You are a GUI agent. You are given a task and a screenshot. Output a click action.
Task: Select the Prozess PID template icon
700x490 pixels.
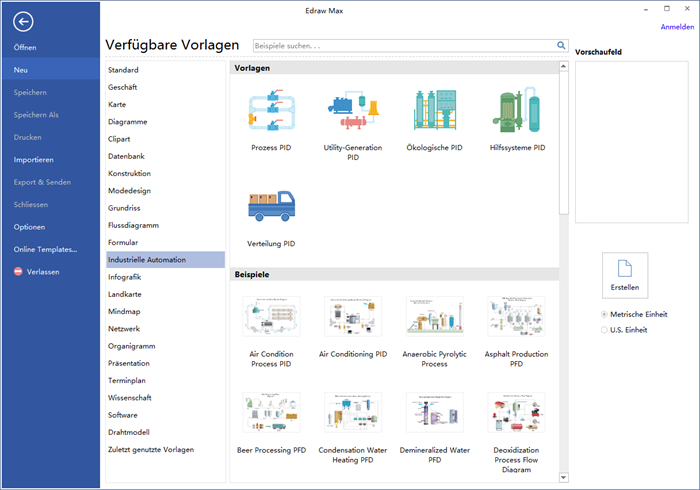(x=271, y=111)
